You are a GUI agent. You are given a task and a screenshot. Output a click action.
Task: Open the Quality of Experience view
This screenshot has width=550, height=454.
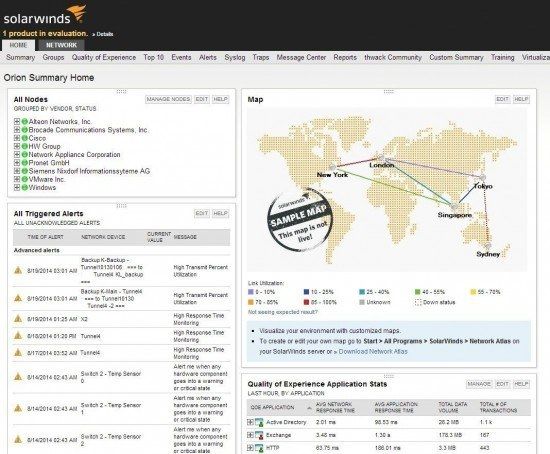tap(104, 57)
